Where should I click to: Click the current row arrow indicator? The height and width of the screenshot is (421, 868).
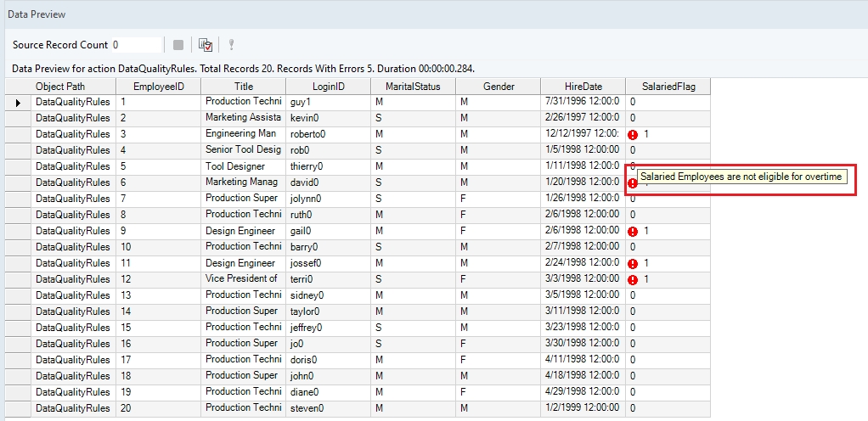pyautogui.click(x=18, y=103)
